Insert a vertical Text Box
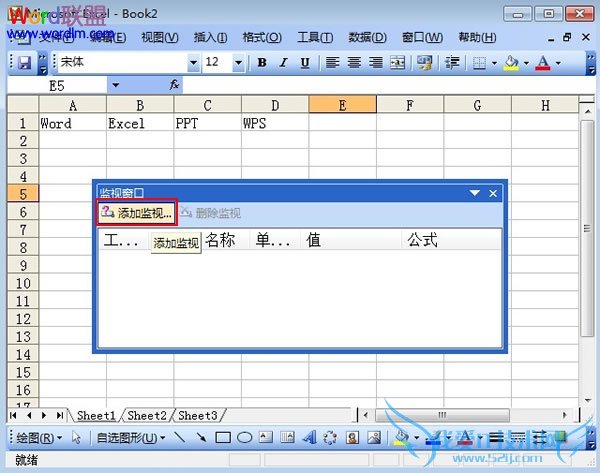The width and height of the screenshot is (600, 473). click(x=287, y=437)
